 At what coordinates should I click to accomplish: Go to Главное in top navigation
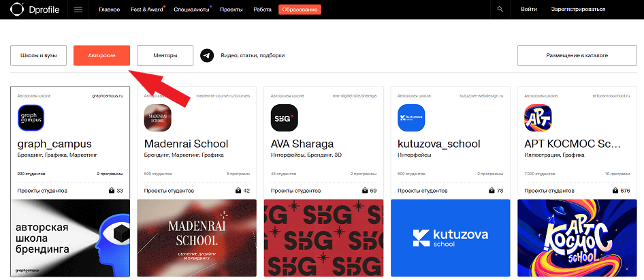click(109, 10)
